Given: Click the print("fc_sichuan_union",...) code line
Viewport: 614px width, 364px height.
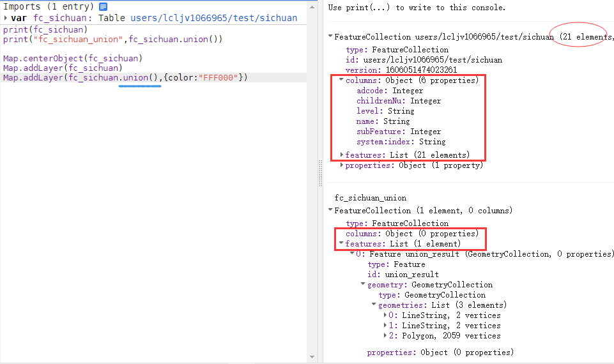Looking at the screenshot, I should coord(113,39).
